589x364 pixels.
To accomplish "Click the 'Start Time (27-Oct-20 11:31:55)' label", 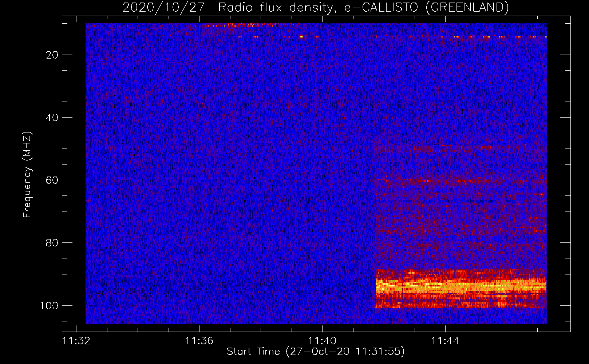I will [316, 352].
